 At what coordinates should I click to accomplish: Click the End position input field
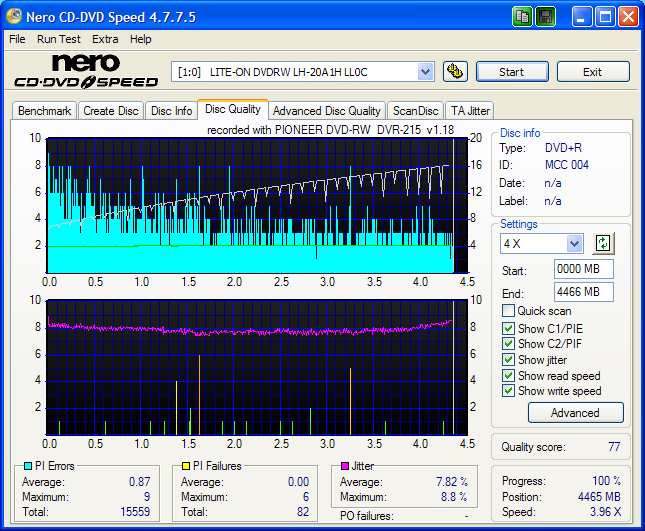[x=583, y=292]
